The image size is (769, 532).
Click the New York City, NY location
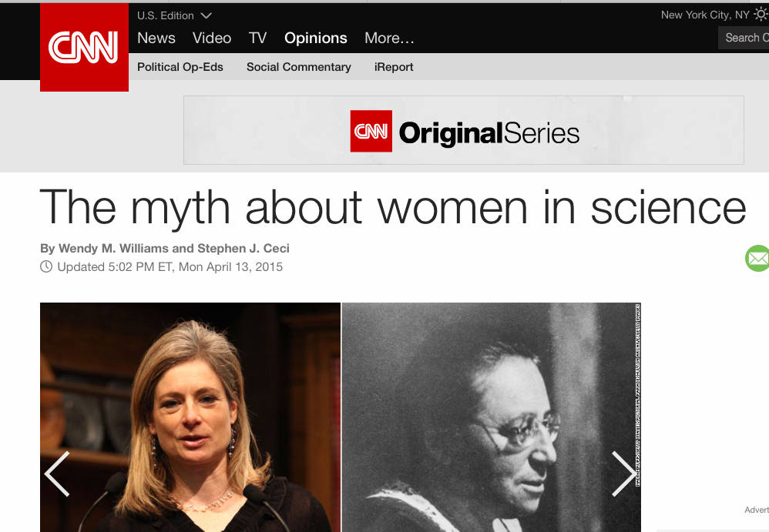tap(705, 15)
